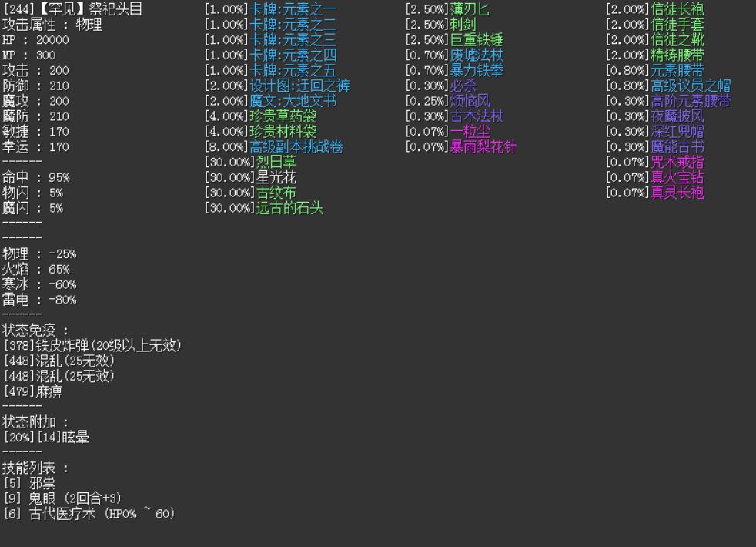
Task: Click the 技能列表 heading
Action: pos(29,468)
